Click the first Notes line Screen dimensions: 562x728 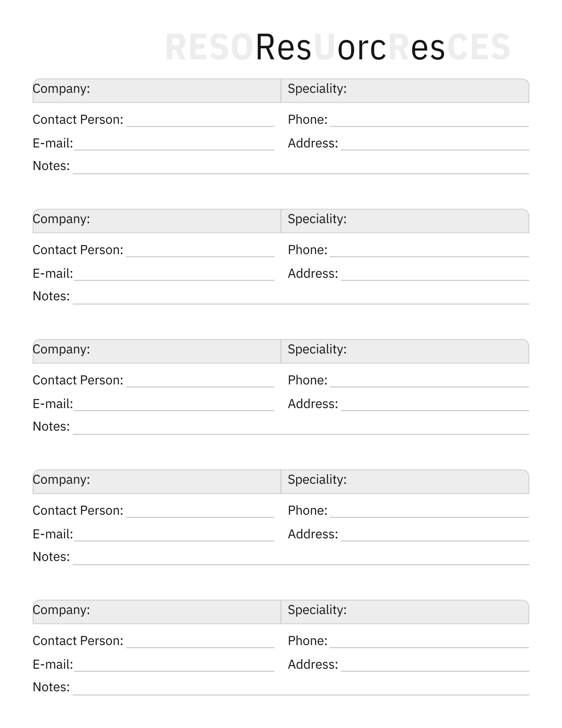(300, 168)
